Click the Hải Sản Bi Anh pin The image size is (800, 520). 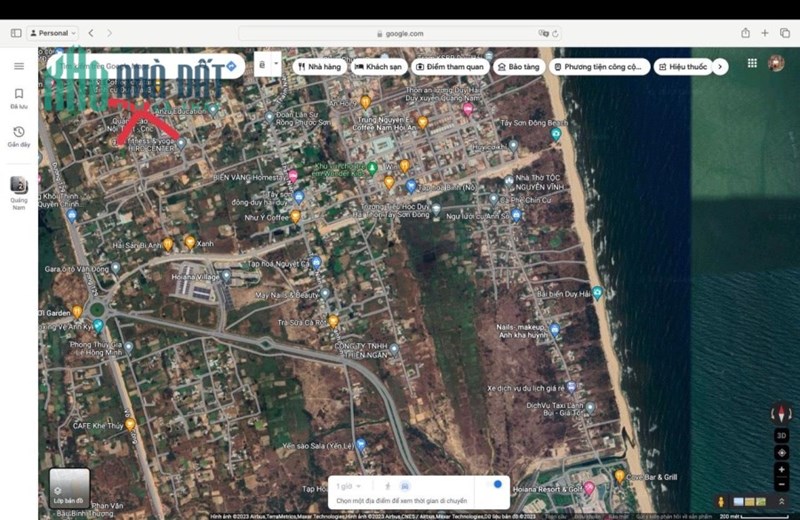click(168, 244)
